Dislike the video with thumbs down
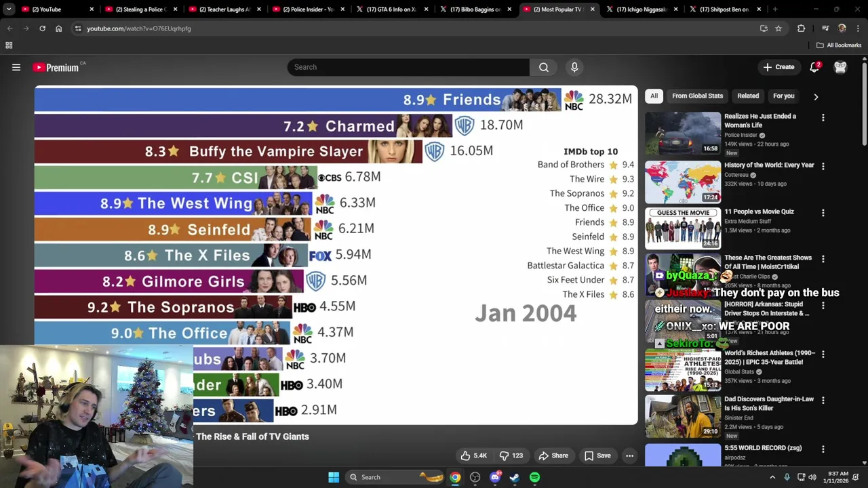 pyautogui.click(x=511, y=455)
